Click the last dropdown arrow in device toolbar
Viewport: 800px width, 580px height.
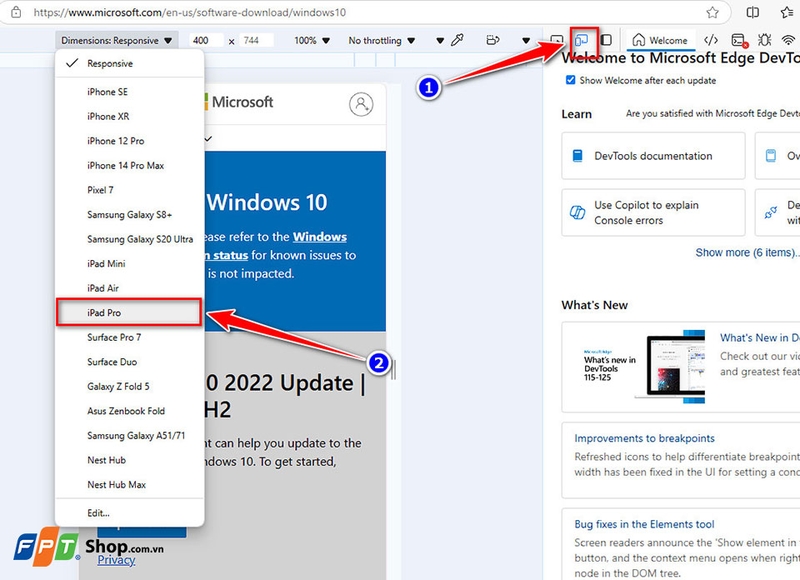pos(526,41)
